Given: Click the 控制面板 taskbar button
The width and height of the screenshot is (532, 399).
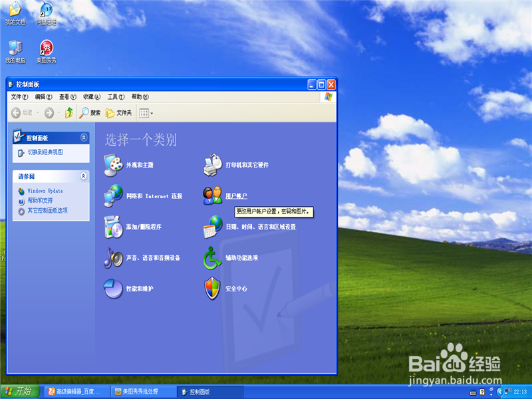Looking at the screenshot, I should point(210,392).
